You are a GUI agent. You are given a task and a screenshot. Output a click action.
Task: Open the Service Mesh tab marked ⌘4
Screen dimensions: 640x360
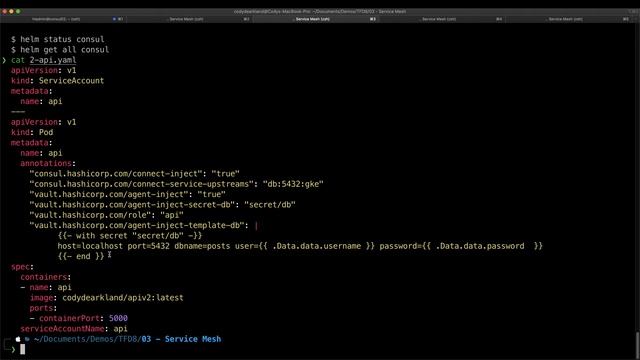click(442, 19)
